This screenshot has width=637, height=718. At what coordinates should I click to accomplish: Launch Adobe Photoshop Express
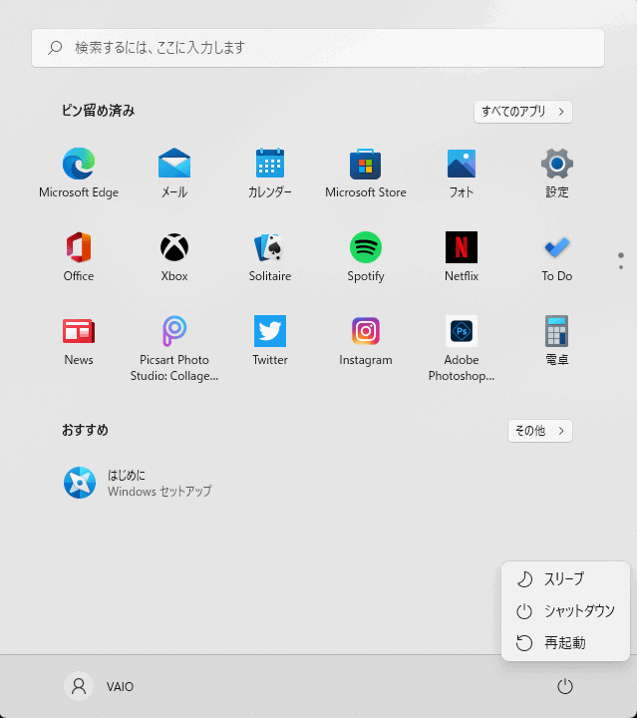pyautogui.click(x=461, y=348)
